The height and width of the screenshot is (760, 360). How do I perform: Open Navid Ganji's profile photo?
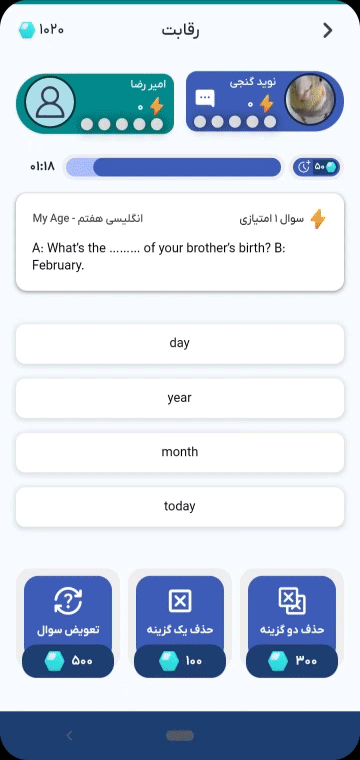tap(310, 101)
